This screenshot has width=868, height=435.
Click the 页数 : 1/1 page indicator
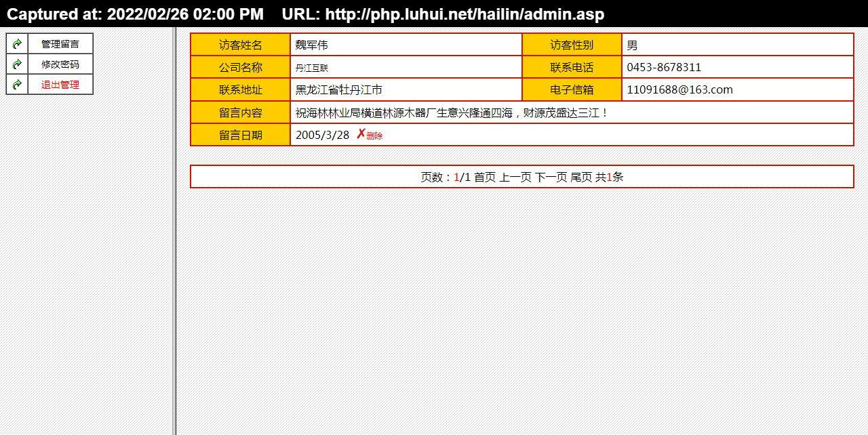click(446, 177)
